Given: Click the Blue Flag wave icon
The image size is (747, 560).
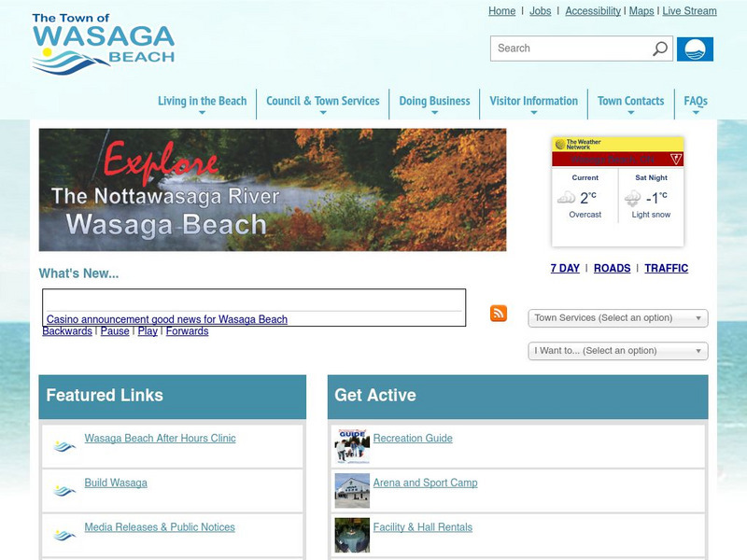Looking at the screenshot, I should pyautogui.click(x=695, y=49).
